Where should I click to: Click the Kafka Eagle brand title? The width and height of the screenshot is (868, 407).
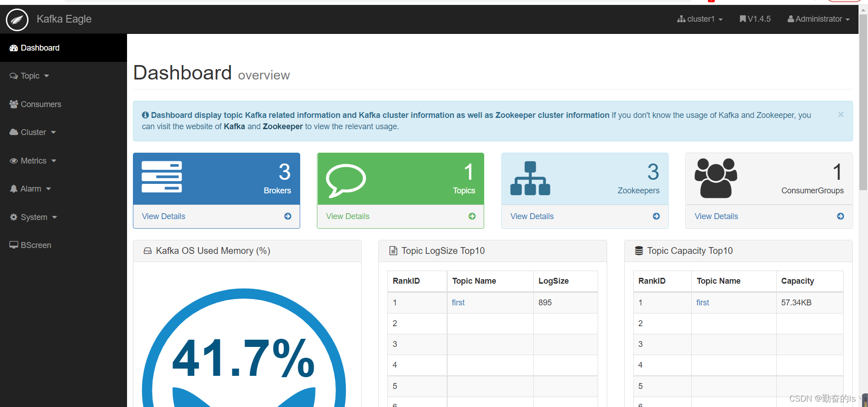click(64, 19)
